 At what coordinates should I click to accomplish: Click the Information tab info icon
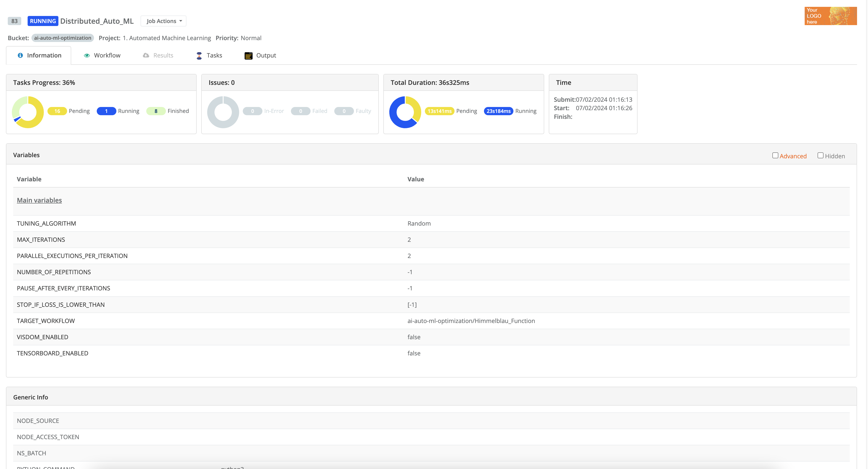[20, 55]
